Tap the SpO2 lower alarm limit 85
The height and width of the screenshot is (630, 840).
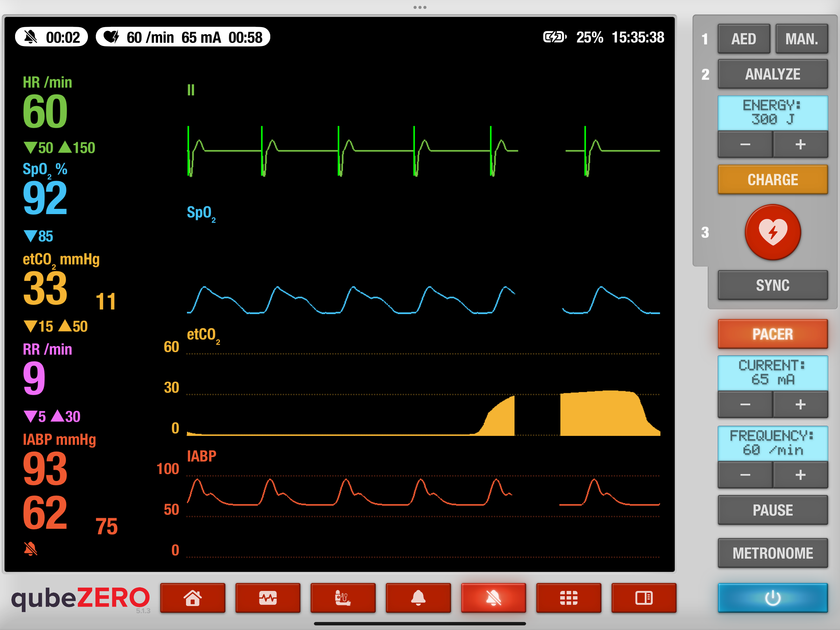coord(38,236)
